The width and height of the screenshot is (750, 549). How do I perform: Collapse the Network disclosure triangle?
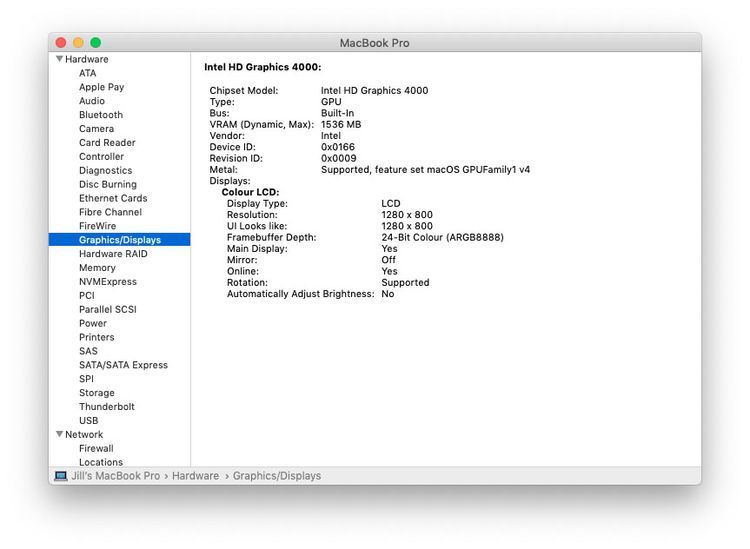(59, 435)
